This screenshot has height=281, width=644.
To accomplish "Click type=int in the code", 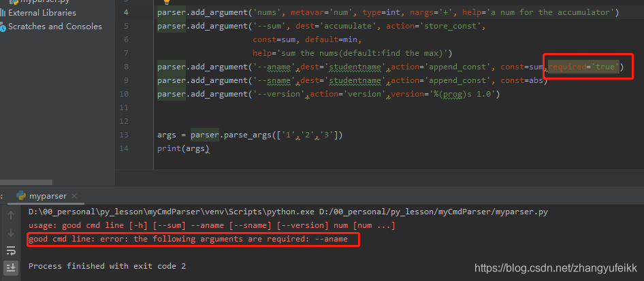I will pyautogui.click(x=381, y=12).
